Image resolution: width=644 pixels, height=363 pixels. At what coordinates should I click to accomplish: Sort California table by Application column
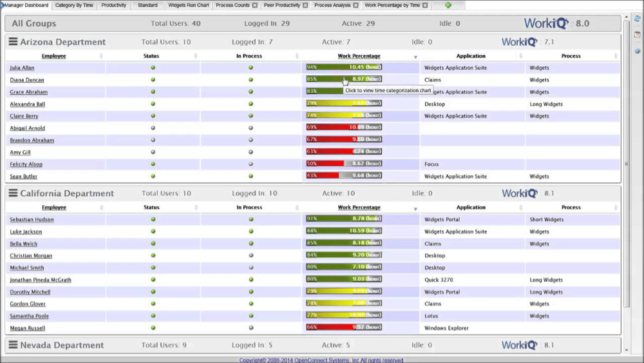tap(471, 207)
